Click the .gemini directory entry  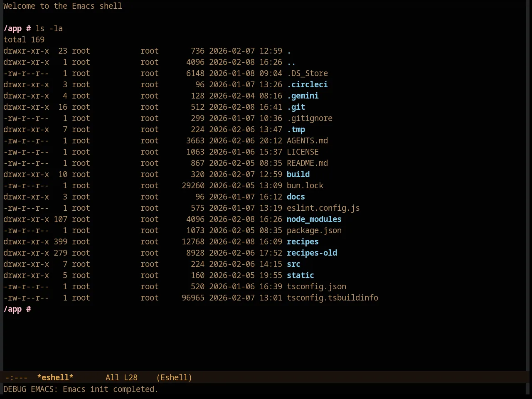[x=303, y=96]
